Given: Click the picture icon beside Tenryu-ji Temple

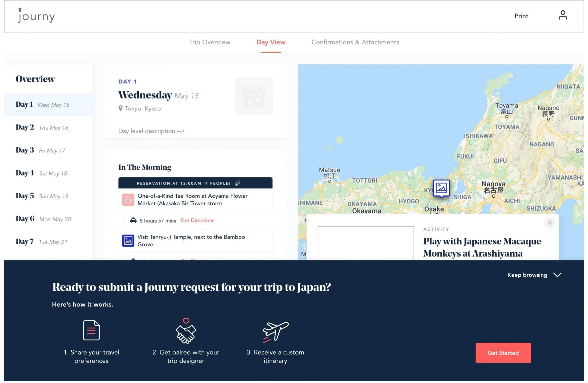Looking at the screenshot, I should click(128, 241).
